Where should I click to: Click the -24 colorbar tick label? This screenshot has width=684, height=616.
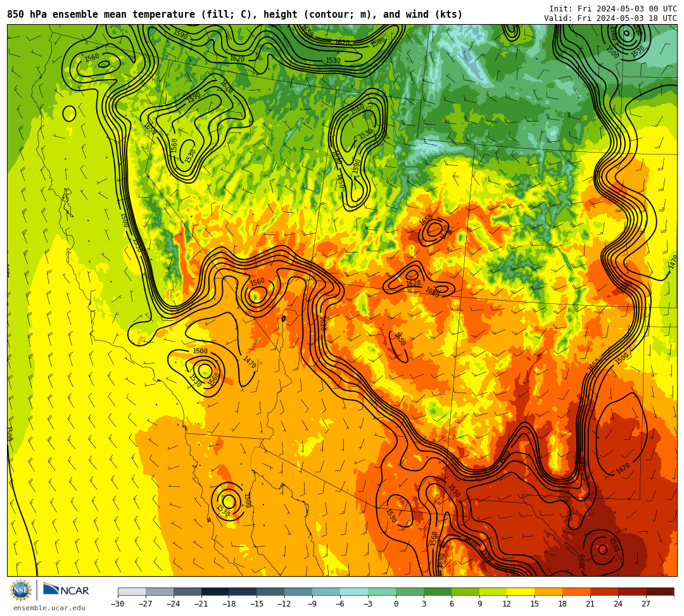tap(174, 604)
